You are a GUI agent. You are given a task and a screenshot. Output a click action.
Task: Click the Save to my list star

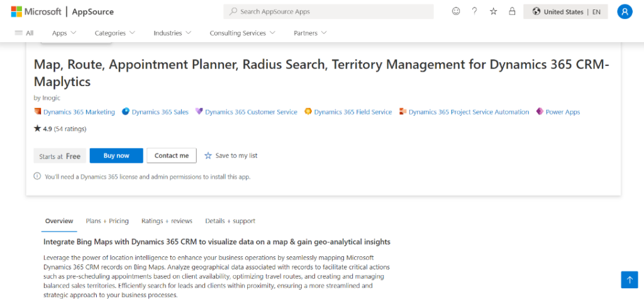(x=208, y=156)
